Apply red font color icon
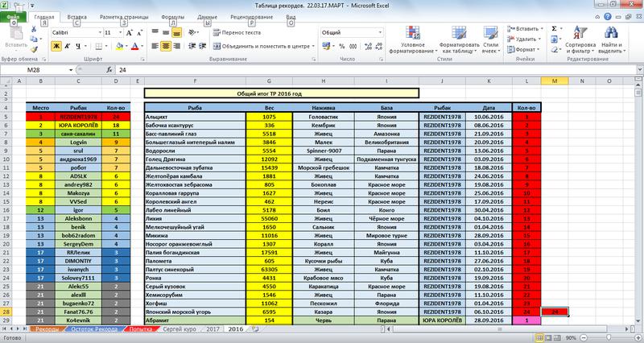This screenshot has height=343, width=644. tap(134, 47)
